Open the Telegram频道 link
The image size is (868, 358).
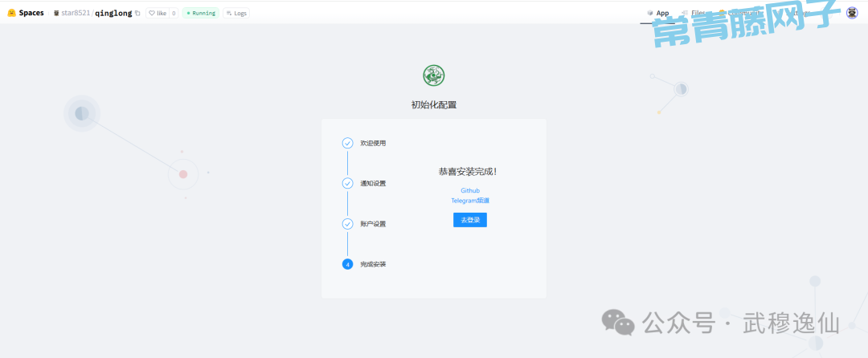[470, 201]
